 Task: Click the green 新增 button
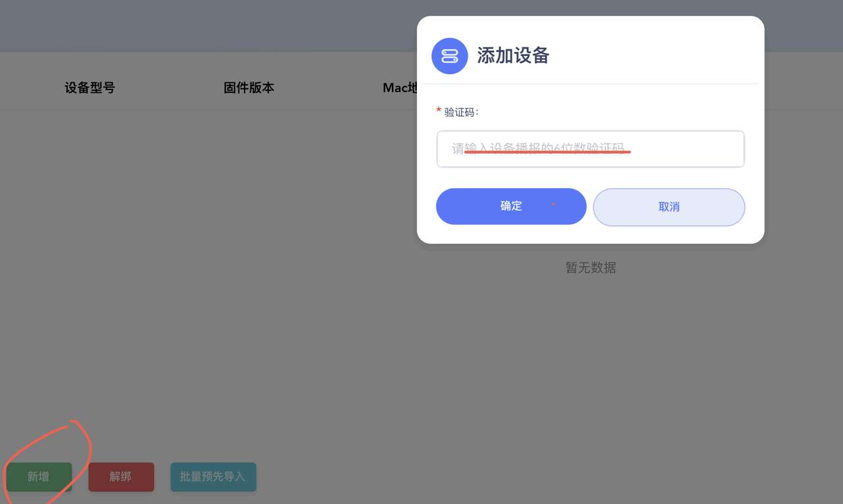point(39,476)
